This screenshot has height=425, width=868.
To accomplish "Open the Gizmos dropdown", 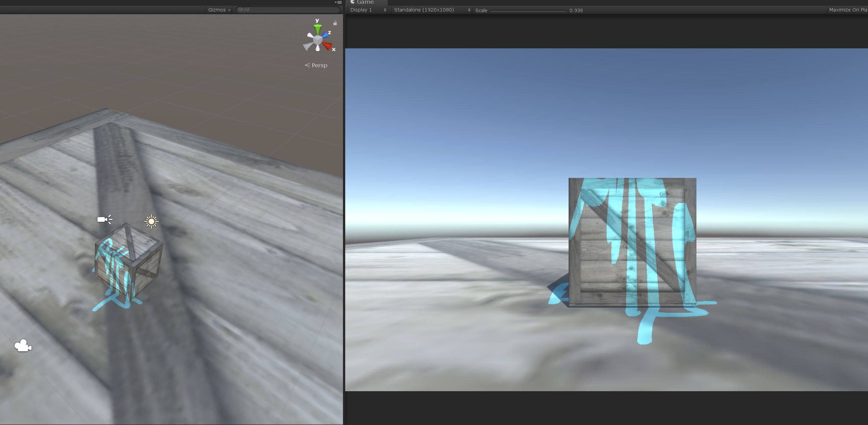I will pos(219,10).
